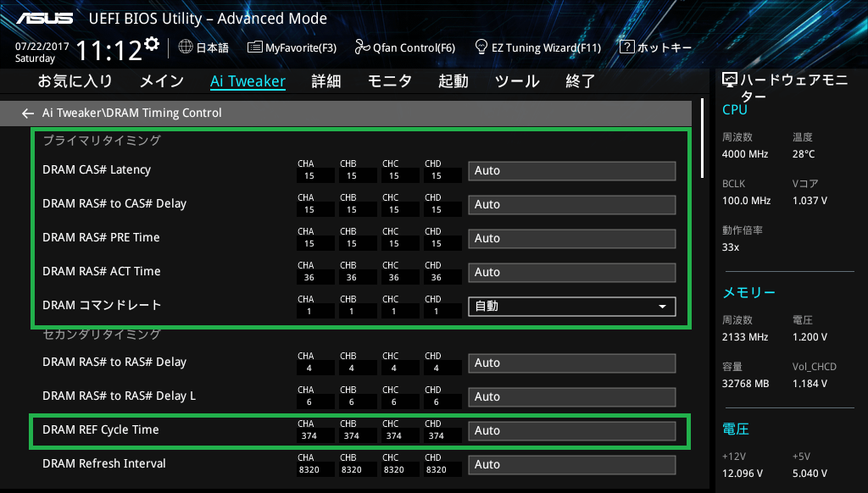
Task: Click the +12V 12.096 V reading
Action: click(742, 474)
